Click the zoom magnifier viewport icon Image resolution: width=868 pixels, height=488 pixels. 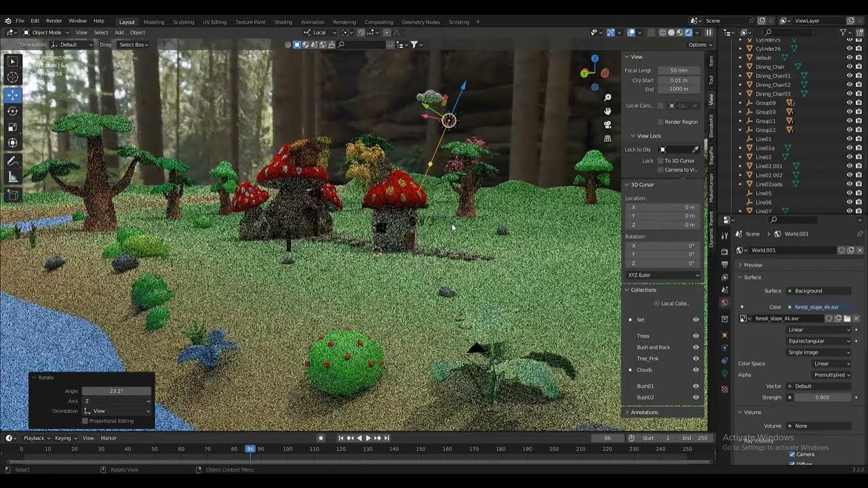click(608, 98)
